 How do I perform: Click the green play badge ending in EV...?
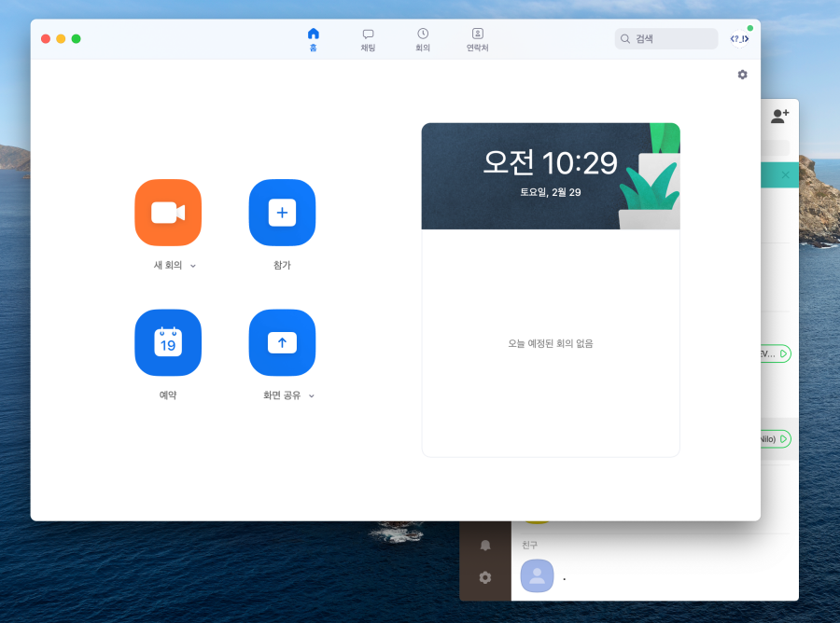(x=776, y=353)
